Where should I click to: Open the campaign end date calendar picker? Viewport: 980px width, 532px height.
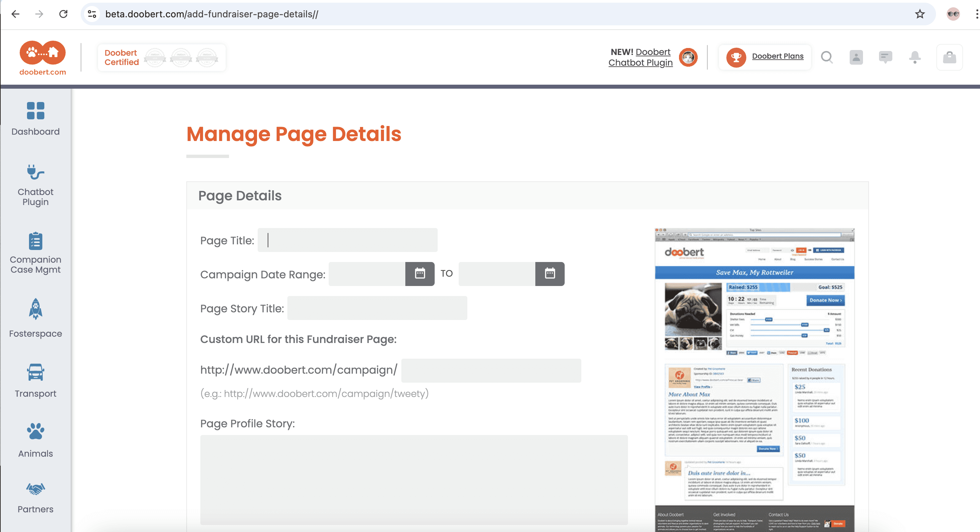pos(550,274)
